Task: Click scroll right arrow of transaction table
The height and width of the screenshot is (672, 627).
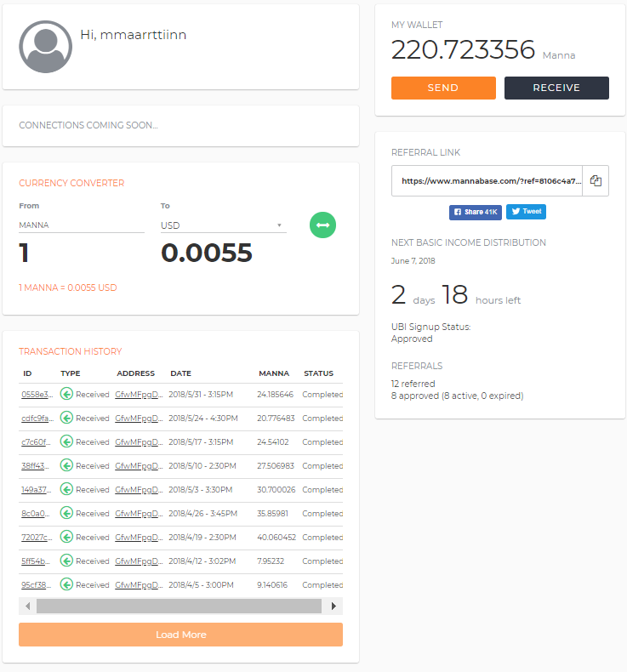Action: pos(333,606)
